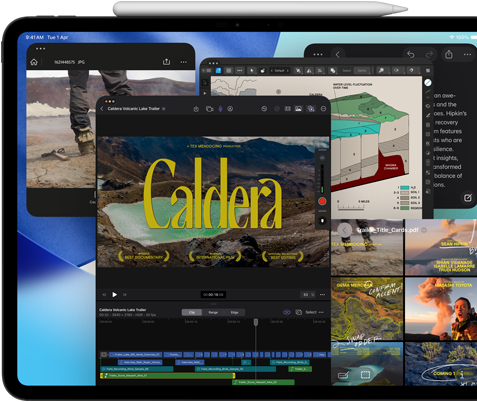477x402 pixels.
Task: Click the white fill color swatch in the design app
Action: (x=428, y=82)
